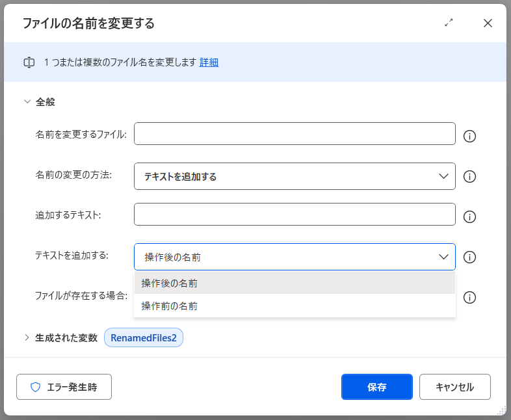Collapse the 全般 section
511x420 pixels.
pyautogui.click(x=27, y=101)
